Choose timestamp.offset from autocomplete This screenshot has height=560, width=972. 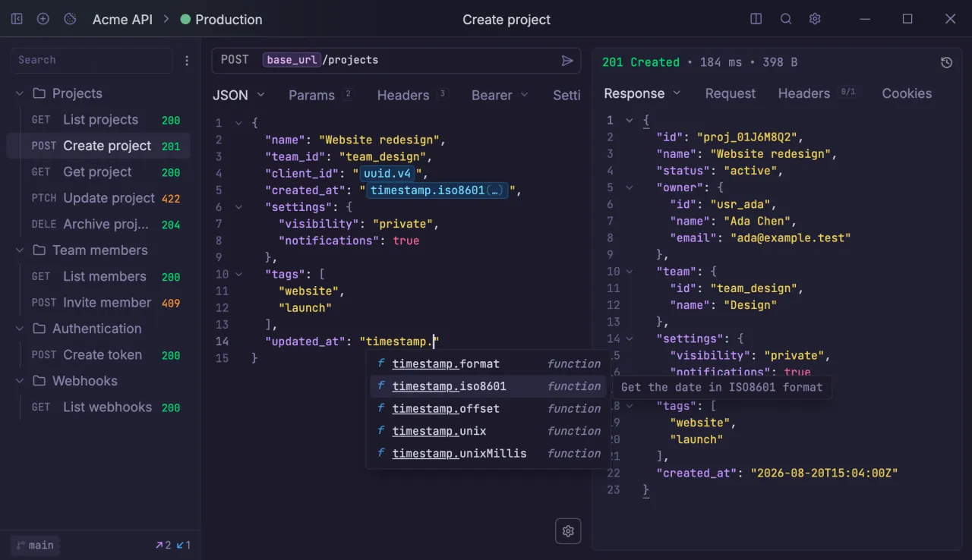pos(488,409)
